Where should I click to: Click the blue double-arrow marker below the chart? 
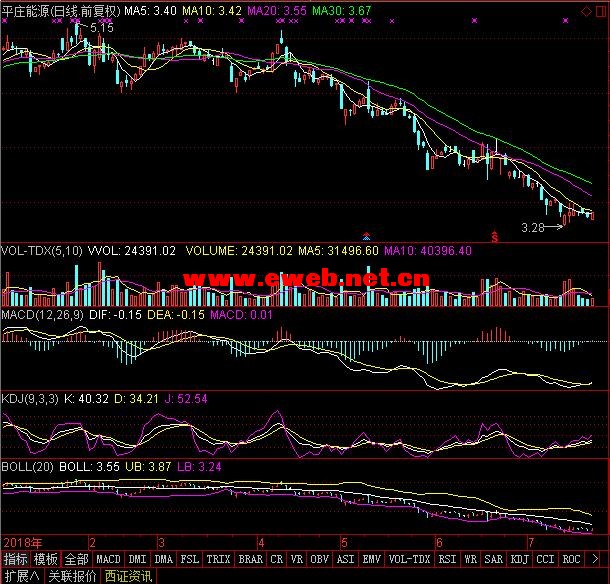point(366,235)
